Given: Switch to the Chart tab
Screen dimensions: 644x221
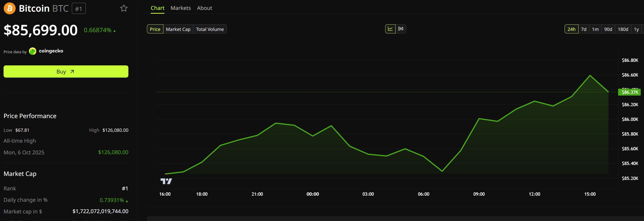Looking at the screenshot, I should (x=158, y=8).
